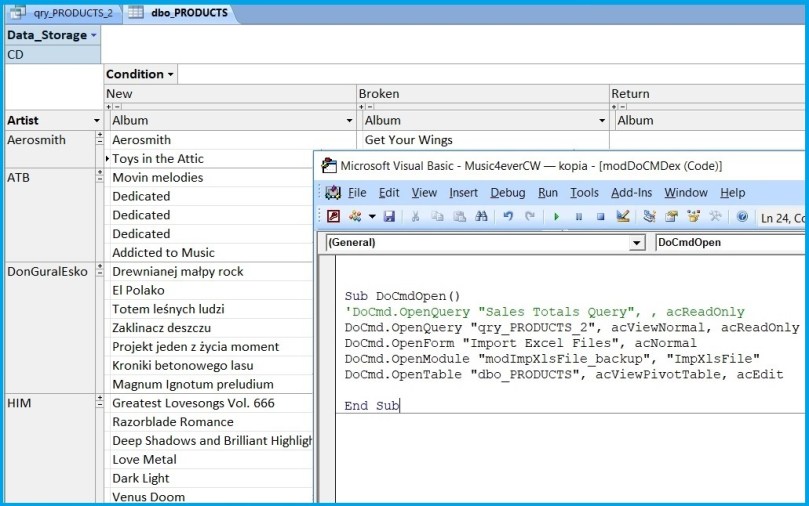Collapse the Aerosmith artist group
Image resolution: width=809 pixels, height=506 pixels.
(99, 140)
